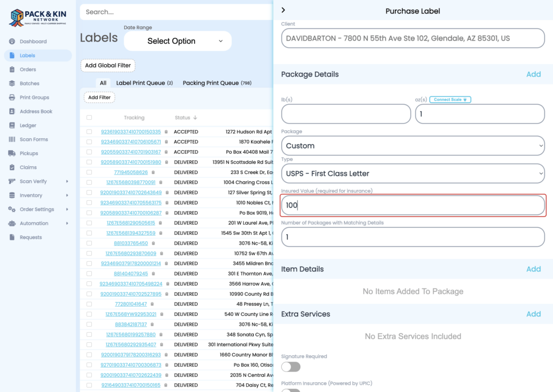Click the Automation robot icon

click(12, 224)
